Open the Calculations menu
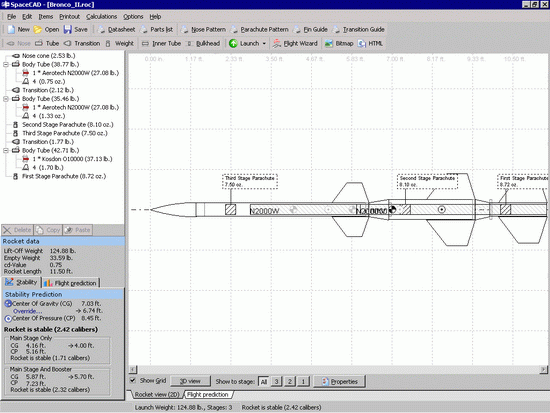 [101, 16]
